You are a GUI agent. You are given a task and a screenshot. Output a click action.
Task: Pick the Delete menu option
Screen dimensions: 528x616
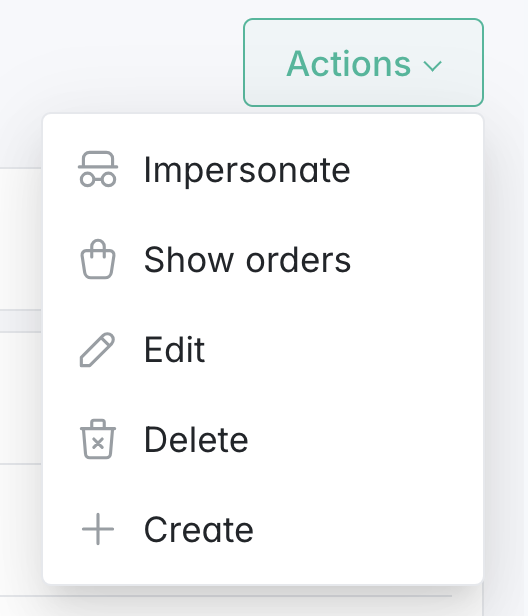(x=263, y=439)
